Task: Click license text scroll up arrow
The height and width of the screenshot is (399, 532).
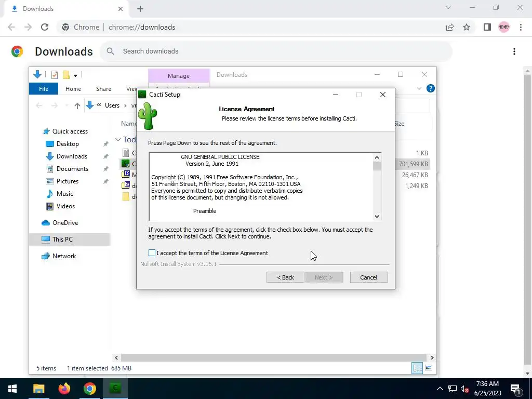Action: (377, 157)
